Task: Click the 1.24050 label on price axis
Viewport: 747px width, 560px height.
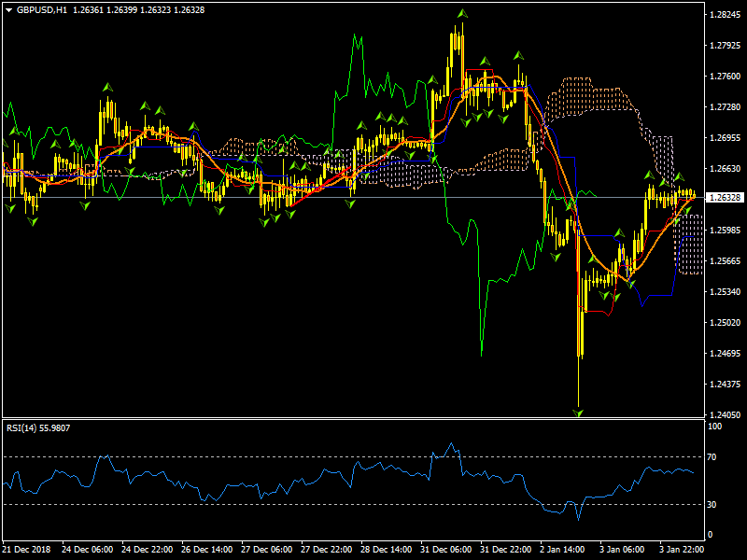Action: (x=726, y=415)
